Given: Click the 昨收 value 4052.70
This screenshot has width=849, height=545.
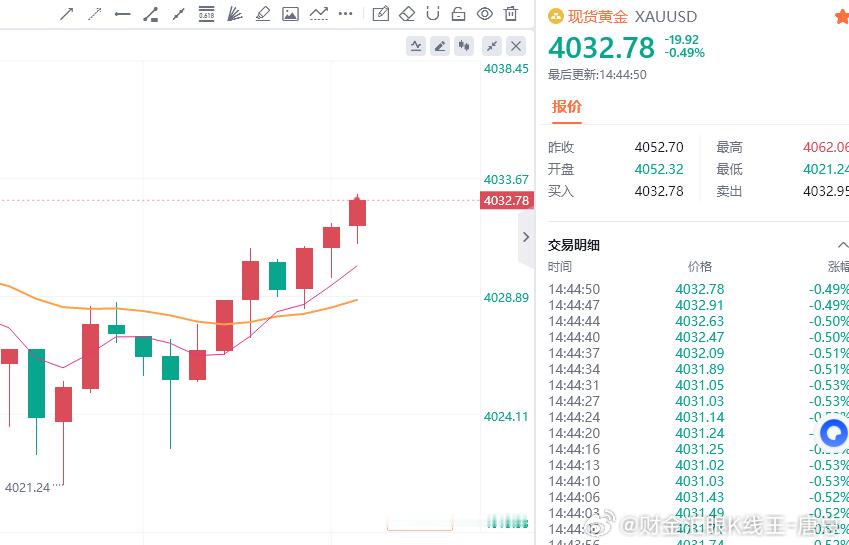Looking at the screenshot, I should 659,147.
